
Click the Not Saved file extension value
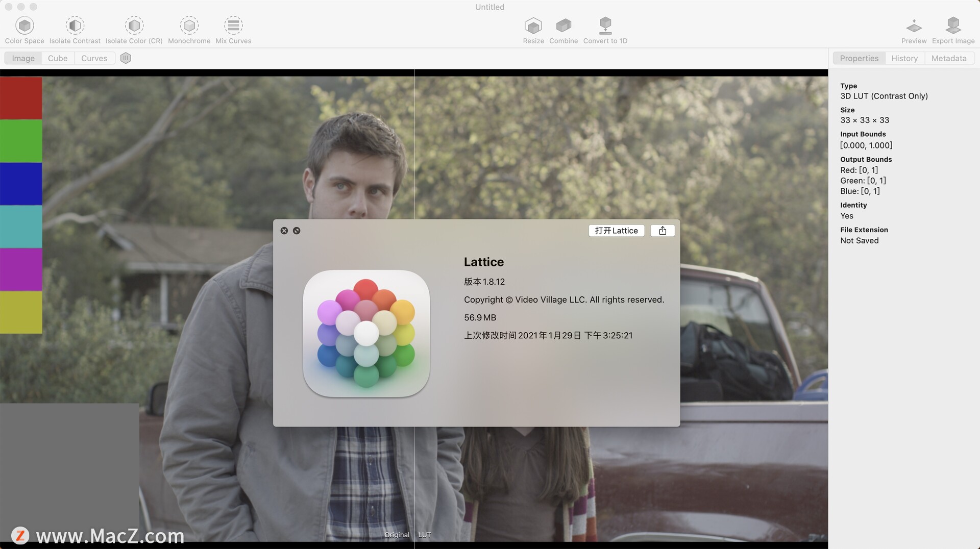860,240
